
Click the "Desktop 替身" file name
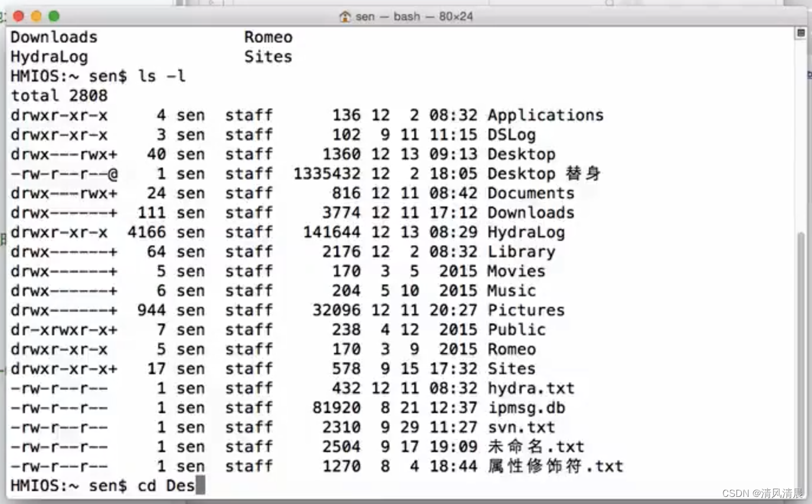544,174
